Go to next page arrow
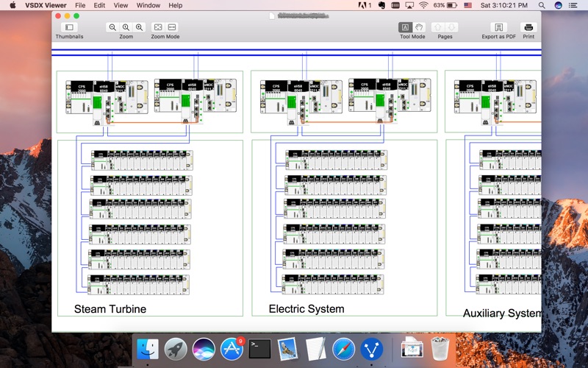 (x=451, y=27)
